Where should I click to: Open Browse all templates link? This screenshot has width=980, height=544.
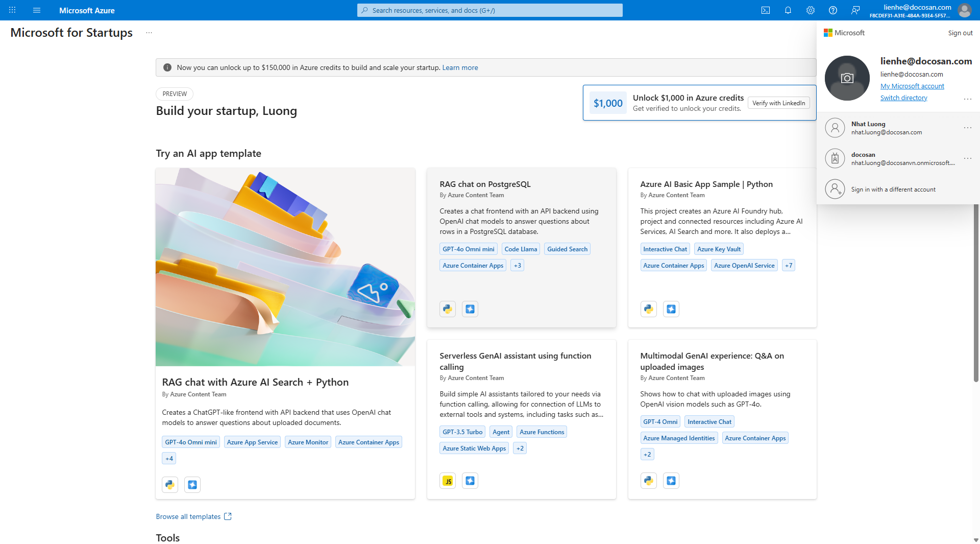click(193, 516)
